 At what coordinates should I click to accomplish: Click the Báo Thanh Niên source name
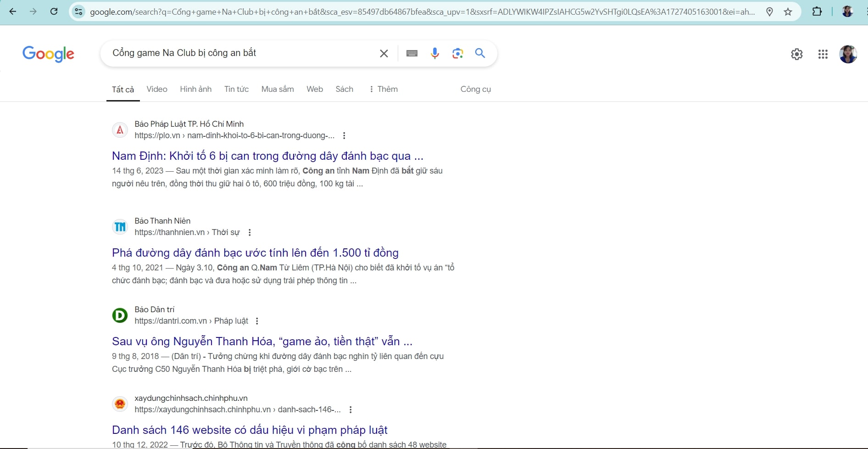coord(162,221)
